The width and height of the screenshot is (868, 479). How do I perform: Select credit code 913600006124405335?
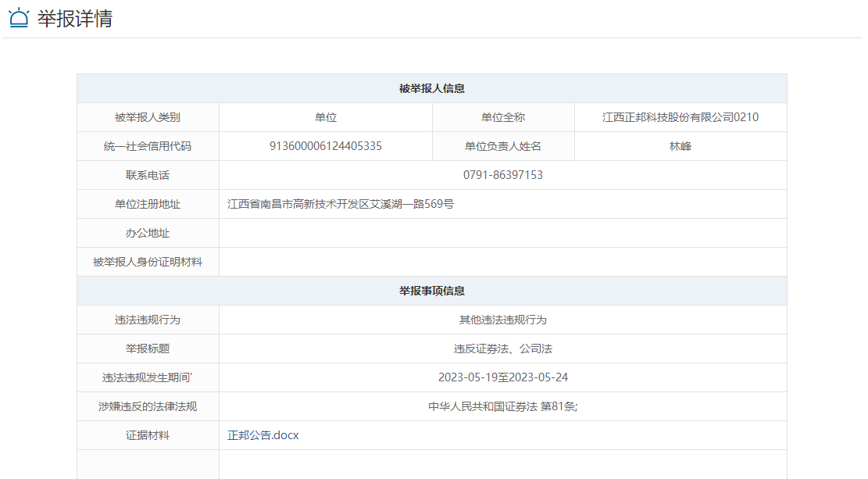pyautogui.click(x=326, y=146)
